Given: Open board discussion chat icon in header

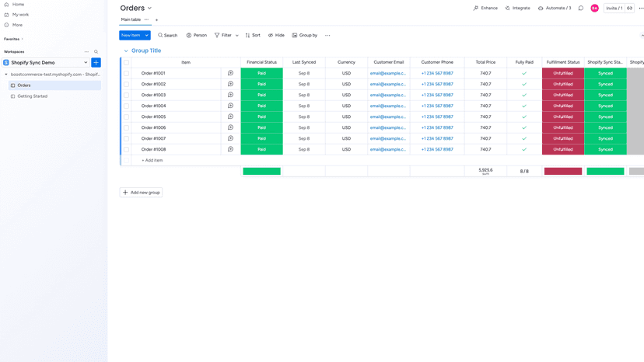Looking at the screenshot, I should (581, 9).
